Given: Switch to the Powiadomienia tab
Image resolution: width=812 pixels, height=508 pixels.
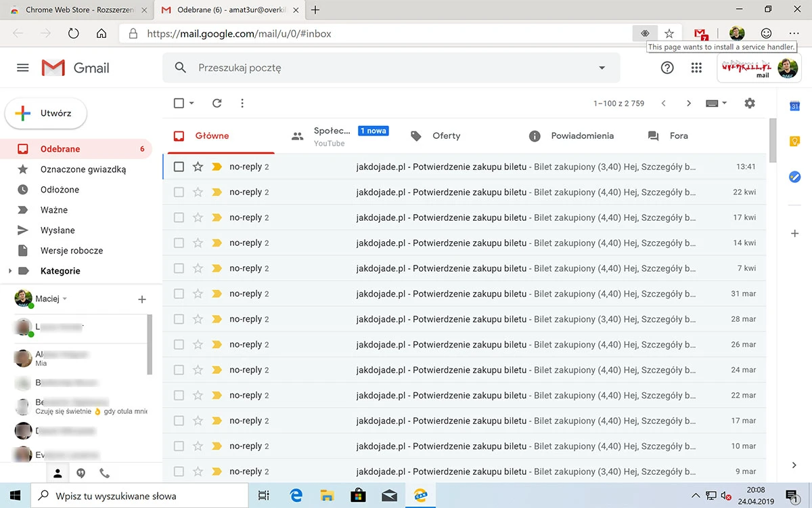Looking at the screenshot, I should pos(571,135).
